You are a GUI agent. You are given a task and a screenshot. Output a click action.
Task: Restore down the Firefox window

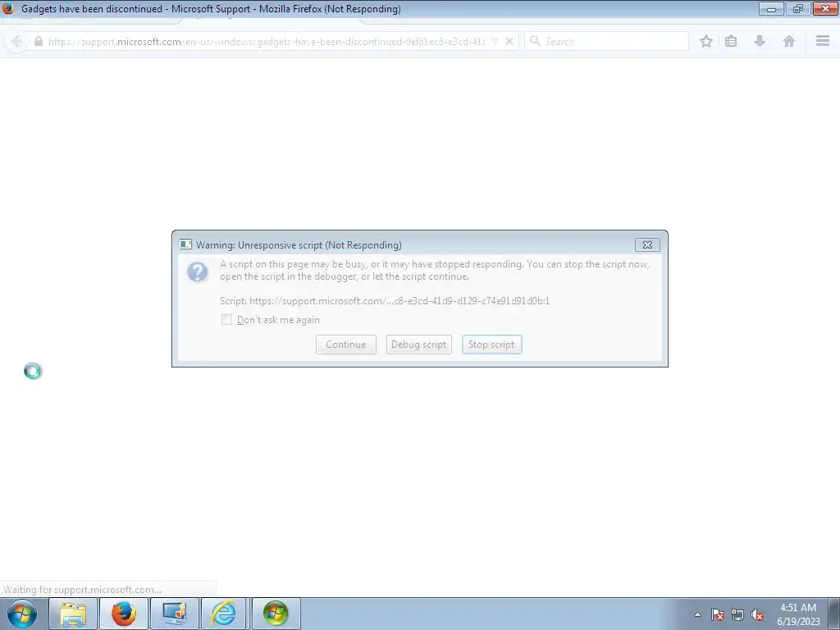797,8
